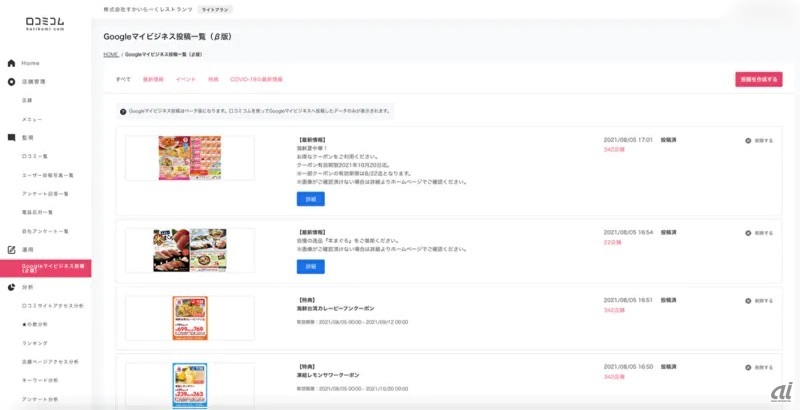Image resolution: width=800 pixels, height=410 pixels.
Task: Open 口コミサイトアクセス分析 in the sidebar
Action: pos(53,305)
